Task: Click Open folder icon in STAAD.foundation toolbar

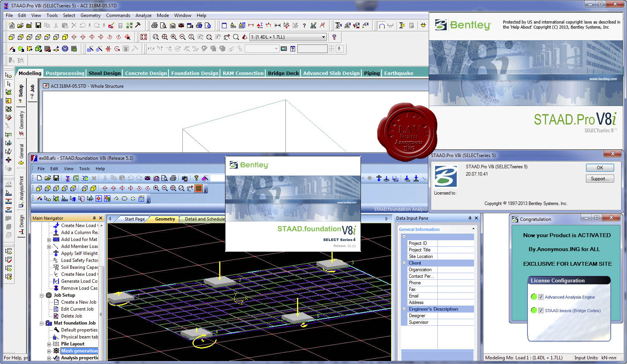Action: [48, 178]
